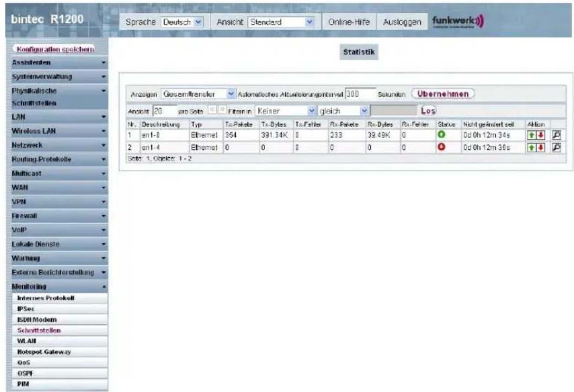Focus the Ansicht pro Seite field
This screenshot has width=574, height=392.
pos(165,111)
